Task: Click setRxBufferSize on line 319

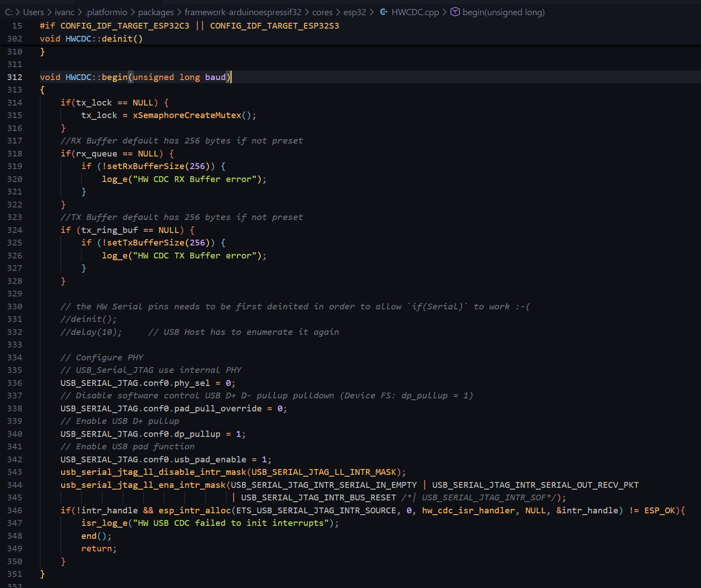Action: coord(145,166)
